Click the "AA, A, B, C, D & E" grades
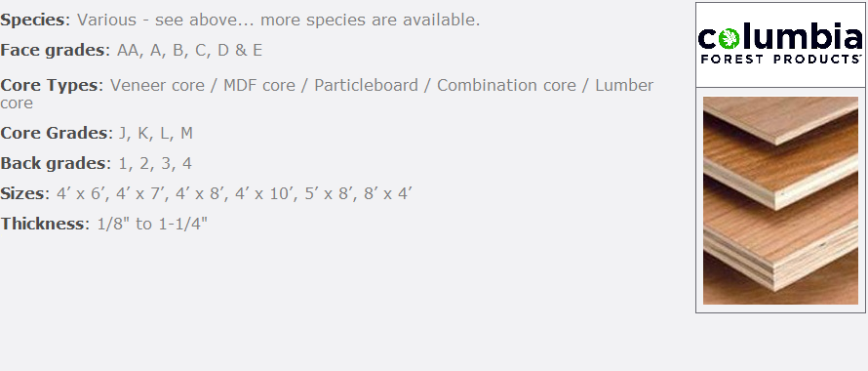This screenshot has width=868, height=371. tap(189, 51)
